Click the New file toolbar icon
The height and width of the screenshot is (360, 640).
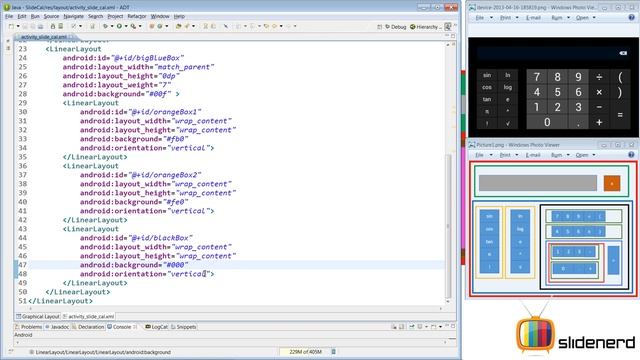pyautogui.click(x=11, y=27)
